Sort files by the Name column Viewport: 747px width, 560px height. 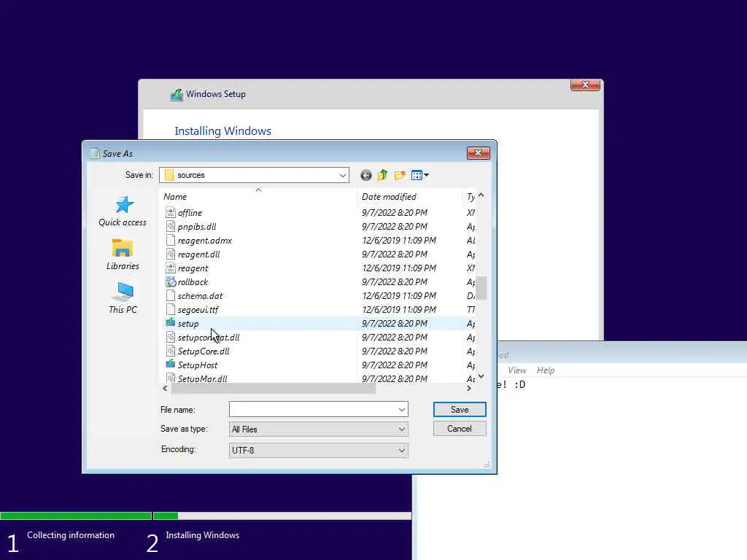tap(175, 197)
